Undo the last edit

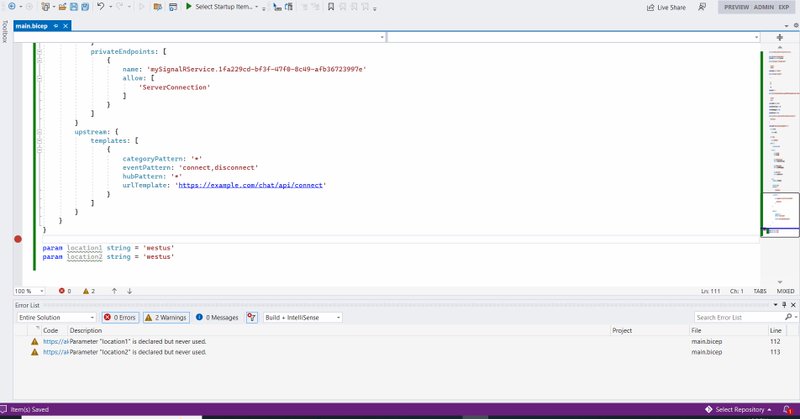click(x=101, y=7)
